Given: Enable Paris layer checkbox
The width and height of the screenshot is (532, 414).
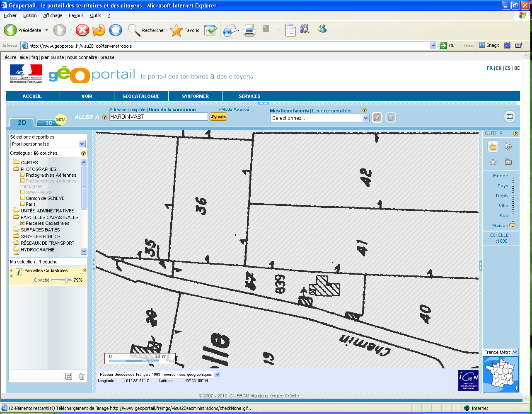Looking at the screenshot, I should click(x=22, y=204).
